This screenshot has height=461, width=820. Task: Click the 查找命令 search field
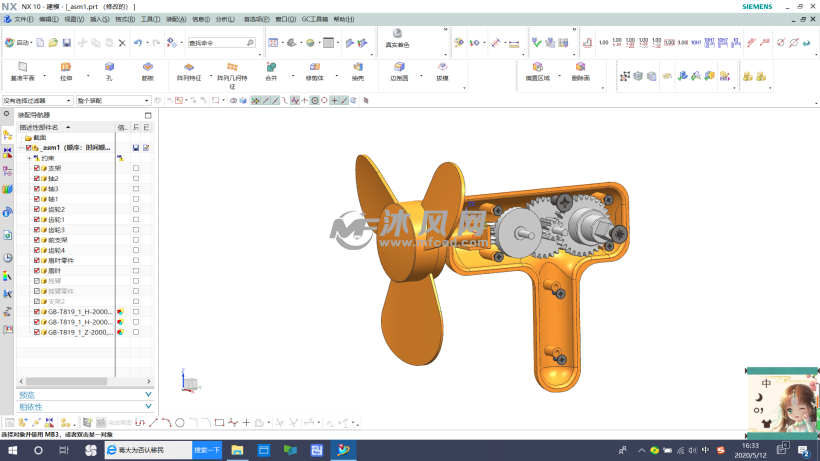point(220,43)
